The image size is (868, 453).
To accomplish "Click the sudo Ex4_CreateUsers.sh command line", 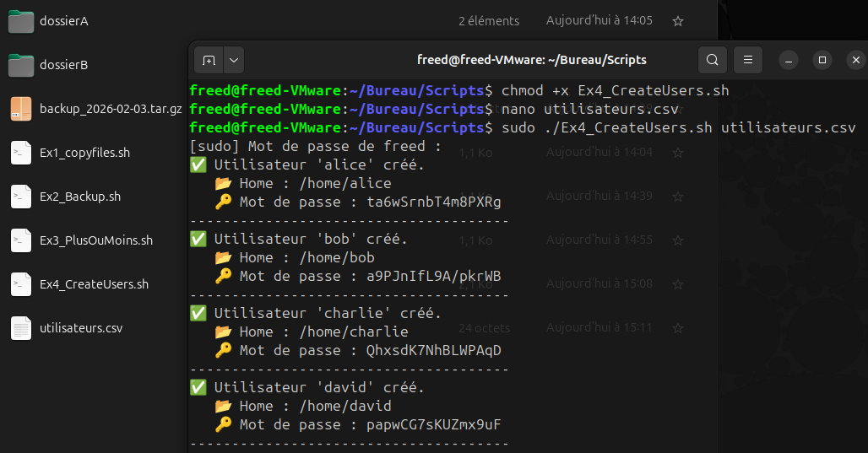I will tap(678, 127).
